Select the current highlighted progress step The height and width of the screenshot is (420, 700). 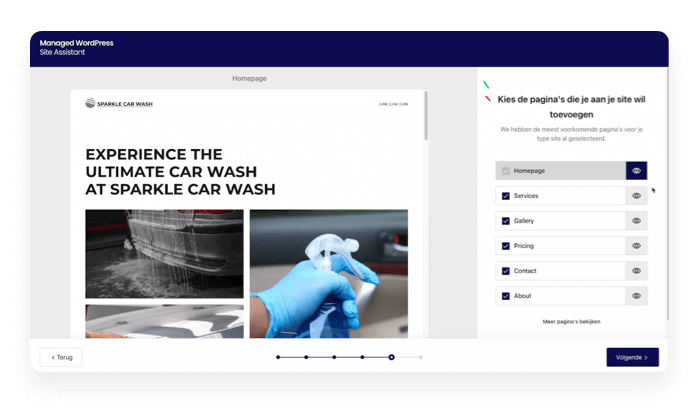click(391, 357)
